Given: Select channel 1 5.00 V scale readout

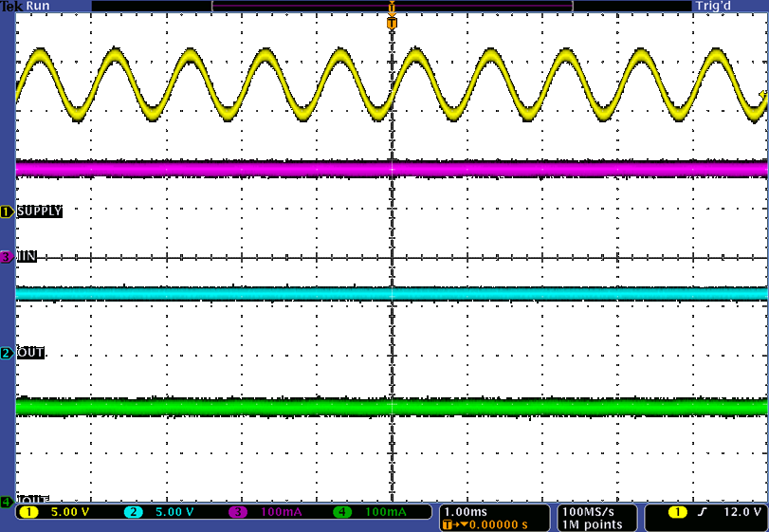Looking at the screenshot, I should coord(70,512).
